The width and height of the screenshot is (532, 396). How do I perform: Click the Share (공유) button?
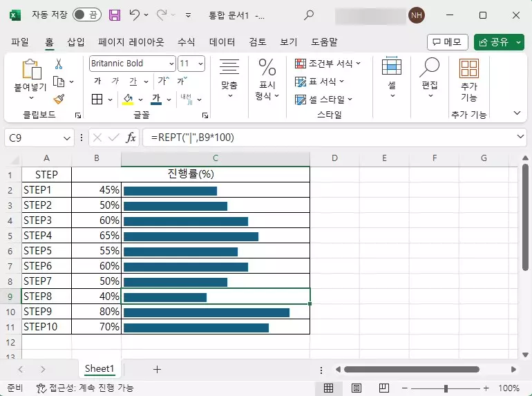(494, 42)
